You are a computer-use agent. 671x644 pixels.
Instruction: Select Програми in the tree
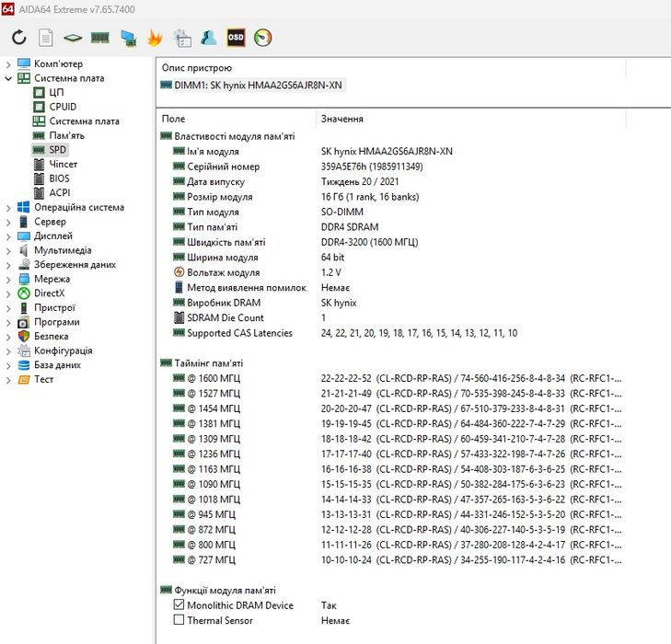(56, 322)
